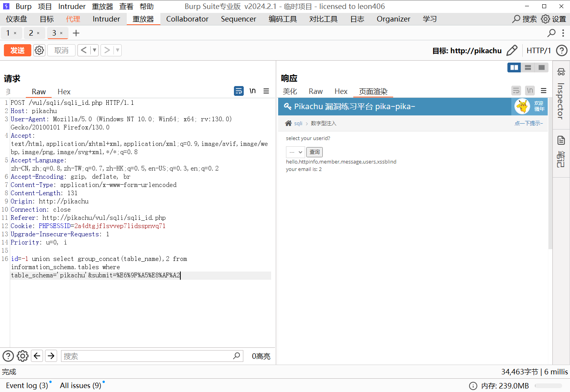Open the 帮助 help menu
The height and width of the screenshot is (392, 570).
147,6
